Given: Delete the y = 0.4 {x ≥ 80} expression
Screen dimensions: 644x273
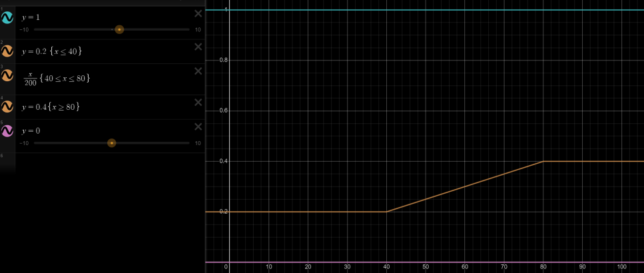Looking at the screenshot, I should coord(198,103).
